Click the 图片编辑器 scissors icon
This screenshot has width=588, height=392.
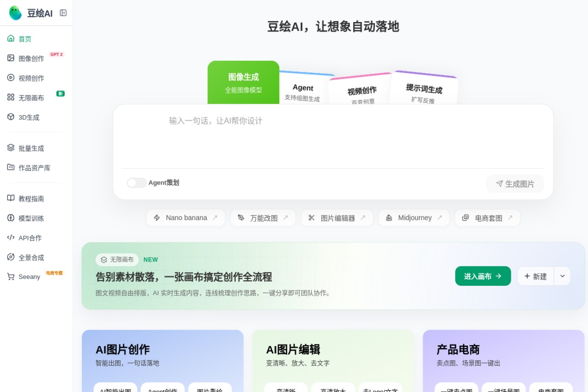click(312, 218)
